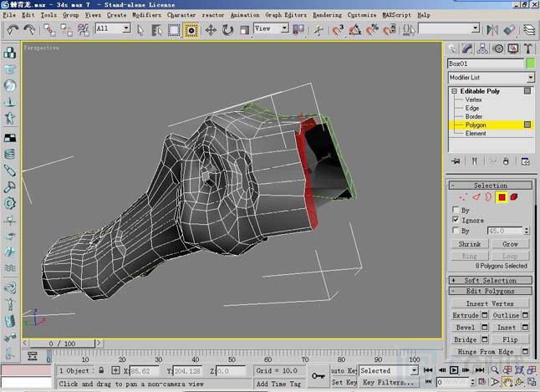Enable the By angle checkbox
Screen dimensions: 540x392
click(456, 230)
